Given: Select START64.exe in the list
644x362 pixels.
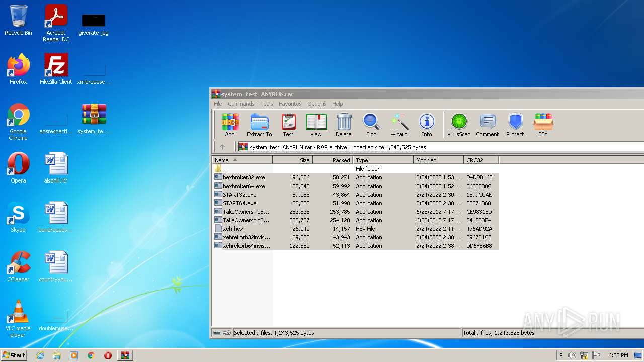Looking at the screenshot, I should pyautogui.click(x=356, y=203).
